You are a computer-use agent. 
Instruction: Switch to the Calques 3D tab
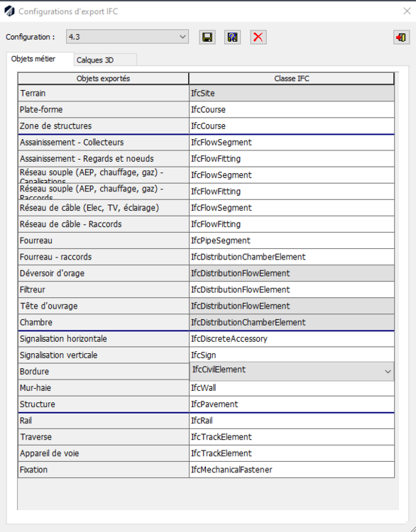coord(105,60)
